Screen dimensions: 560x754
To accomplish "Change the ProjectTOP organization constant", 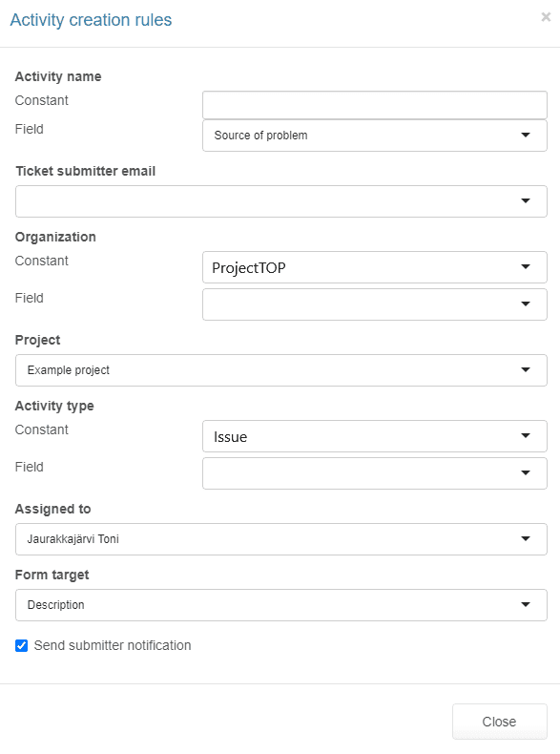I will coord(375,267).
